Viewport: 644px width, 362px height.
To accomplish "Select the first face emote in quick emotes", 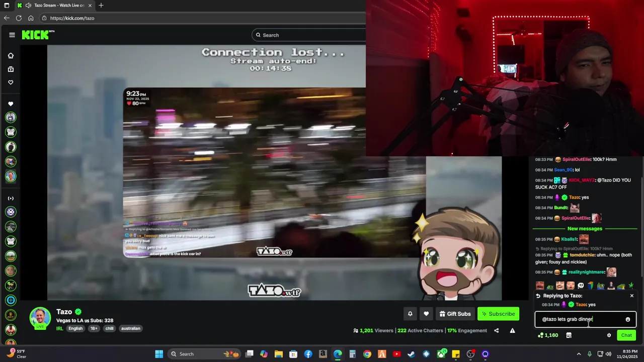I will pos(540,286).
